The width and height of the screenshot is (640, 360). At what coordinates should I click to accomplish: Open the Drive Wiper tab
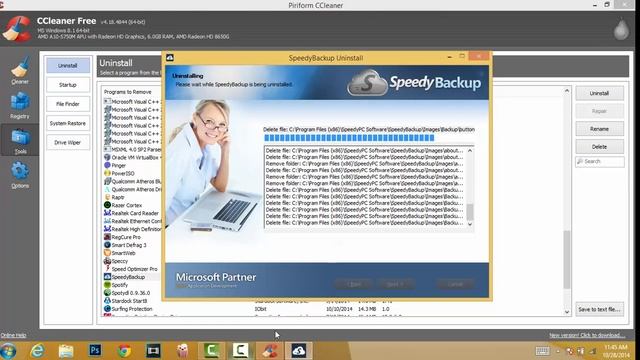(x=68, y=142)
